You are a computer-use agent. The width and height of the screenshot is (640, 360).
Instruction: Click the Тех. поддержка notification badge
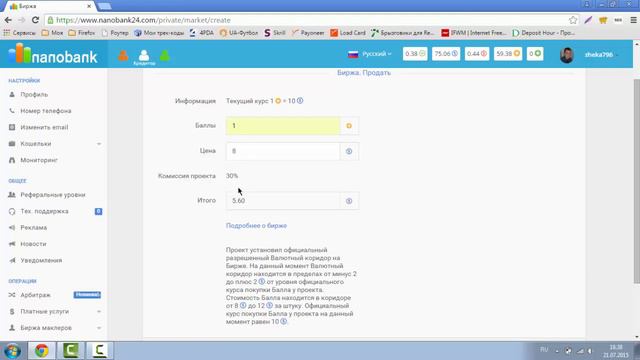click(x=98, y=211)
